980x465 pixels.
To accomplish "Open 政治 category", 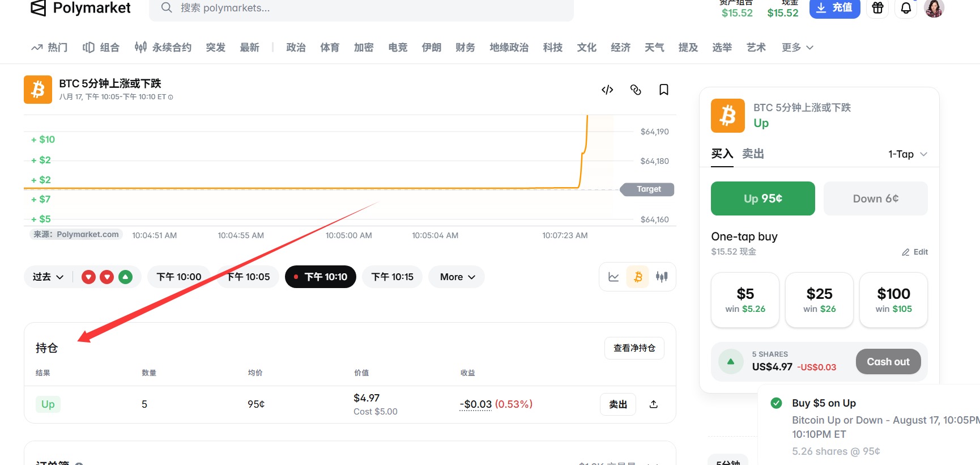I will (296, 48).
